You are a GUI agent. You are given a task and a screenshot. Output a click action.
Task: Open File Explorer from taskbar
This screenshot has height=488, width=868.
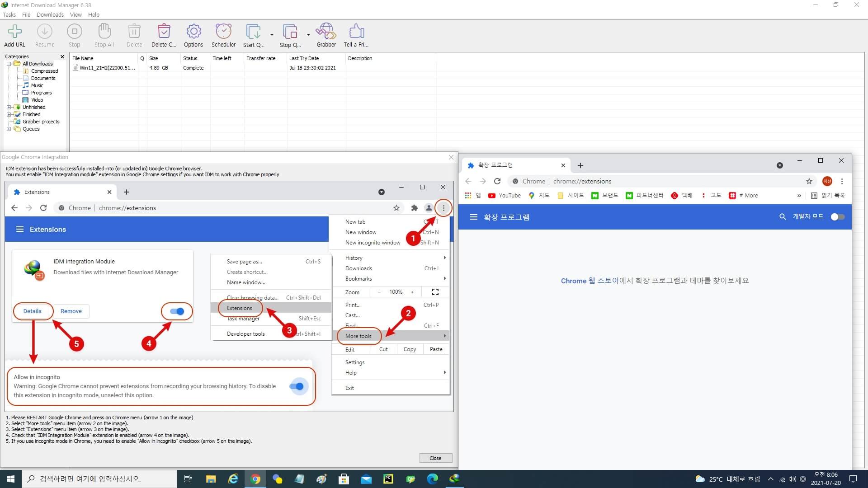(x=211, y=479)
